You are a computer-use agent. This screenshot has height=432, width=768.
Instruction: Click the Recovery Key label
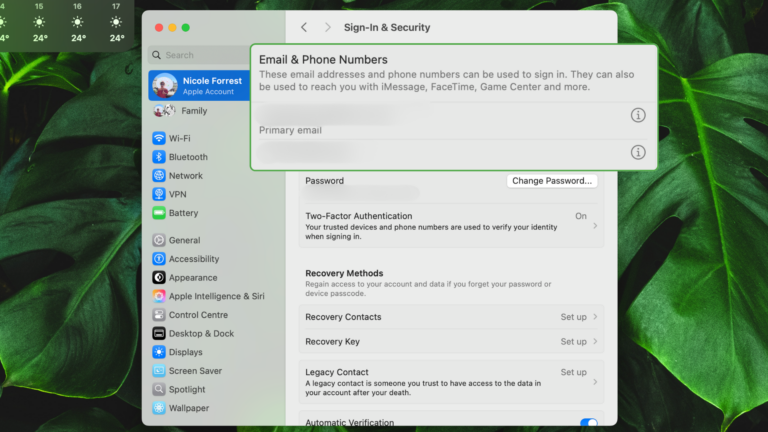332,341
